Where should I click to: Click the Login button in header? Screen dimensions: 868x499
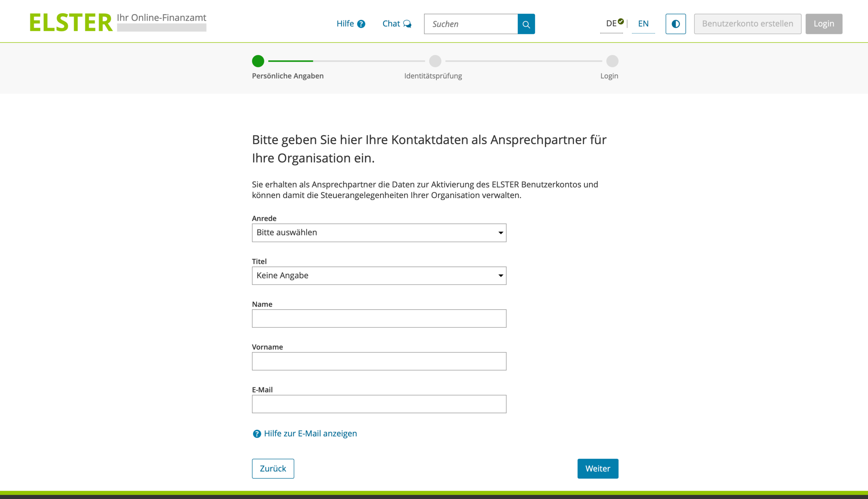(824, 24)
